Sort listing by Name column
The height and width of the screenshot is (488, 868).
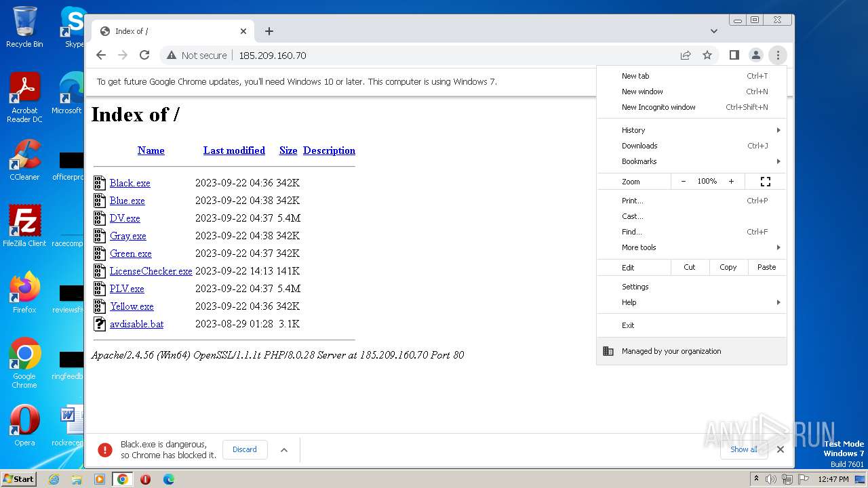coord(151,150)
